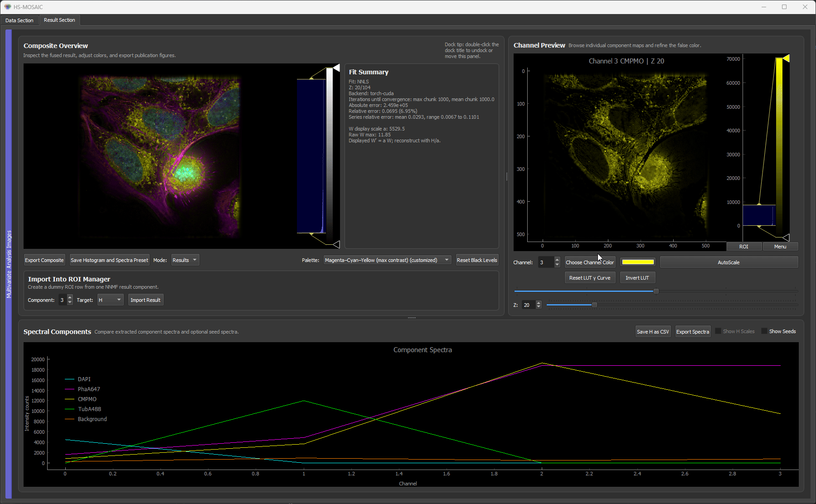Click Export Composite button

pos(44,260)
